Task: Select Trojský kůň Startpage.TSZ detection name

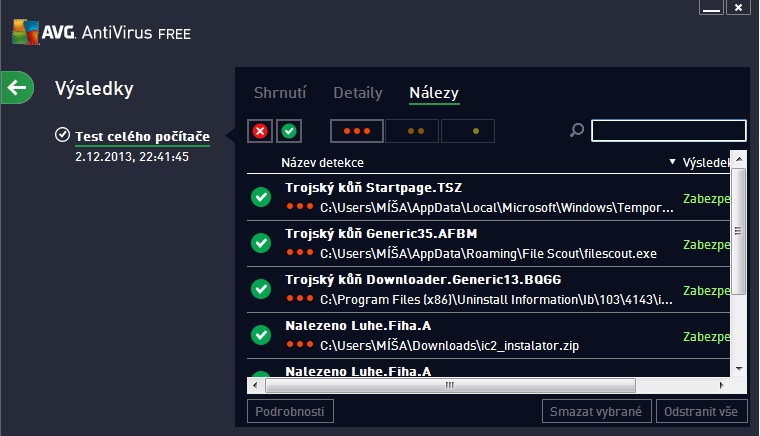Action: (373, 188)
